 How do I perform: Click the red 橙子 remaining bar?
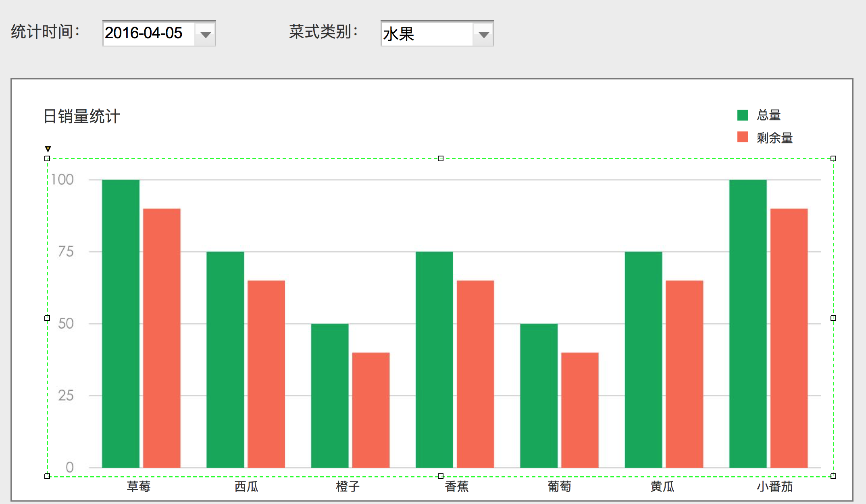tap(371, 409)
